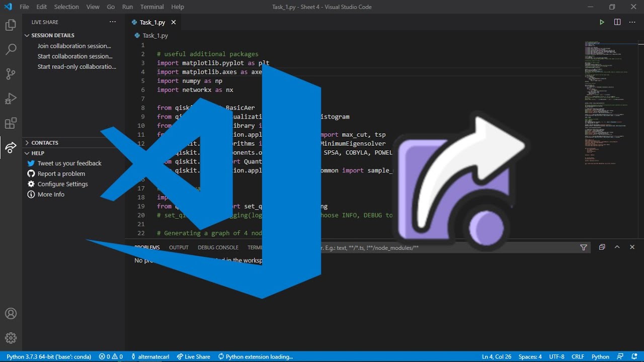The width and height of the screenshot is (644, 362).
Task: Click Join collaboration session
Action: click(74, 46)
